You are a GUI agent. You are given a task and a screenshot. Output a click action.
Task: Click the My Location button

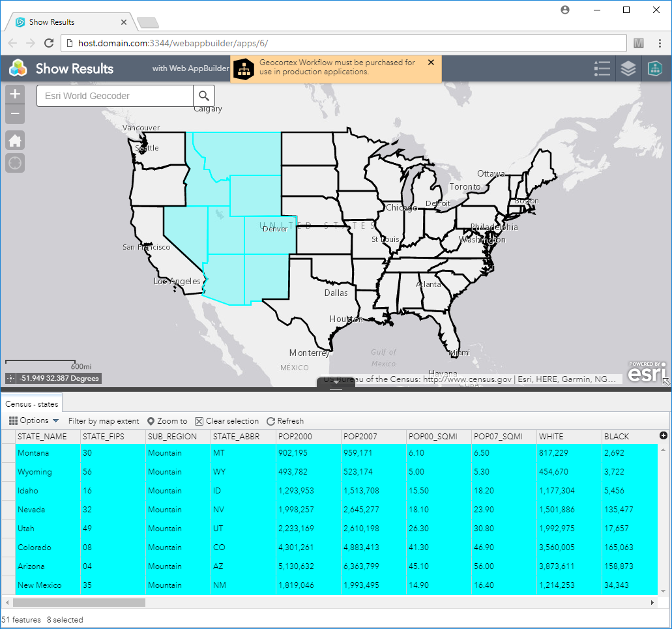pos(15,163)
